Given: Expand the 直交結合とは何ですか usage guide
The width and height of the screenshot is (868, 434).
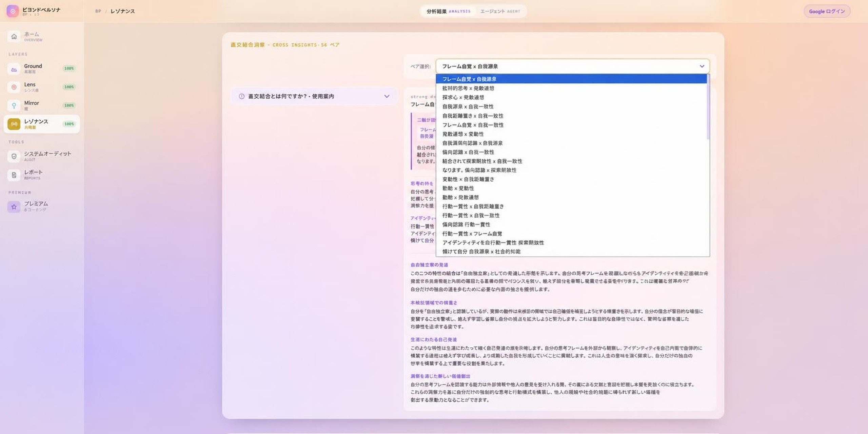Looking at the screenshot, I should [x=314, y=96].
